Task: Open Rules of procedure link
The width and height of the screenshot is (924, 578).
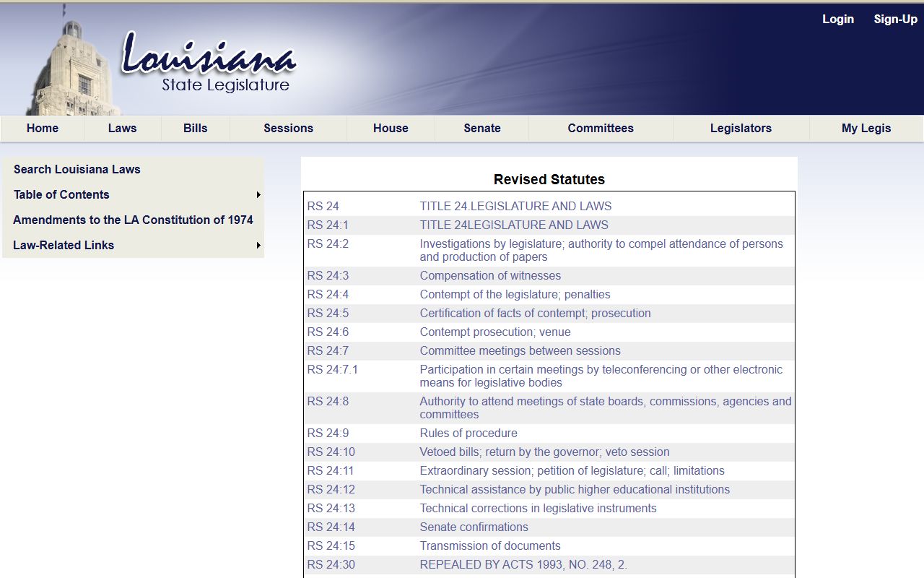Action: 468,433
